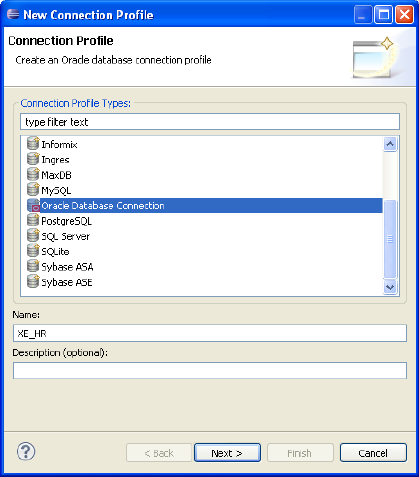Click the profile types scrollbar thumb
Image resolution: width=419 pixels, height=477 pixels.
390,239
